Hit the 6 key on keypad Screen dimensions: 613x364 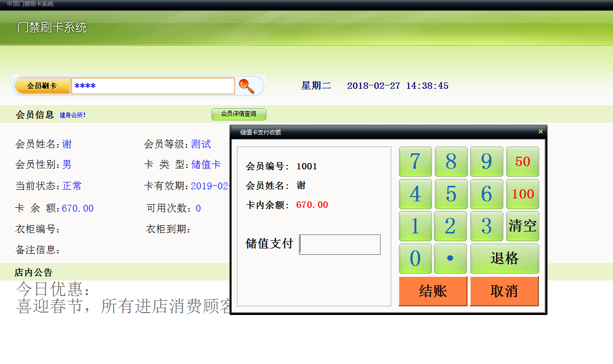tap(486, 194)
